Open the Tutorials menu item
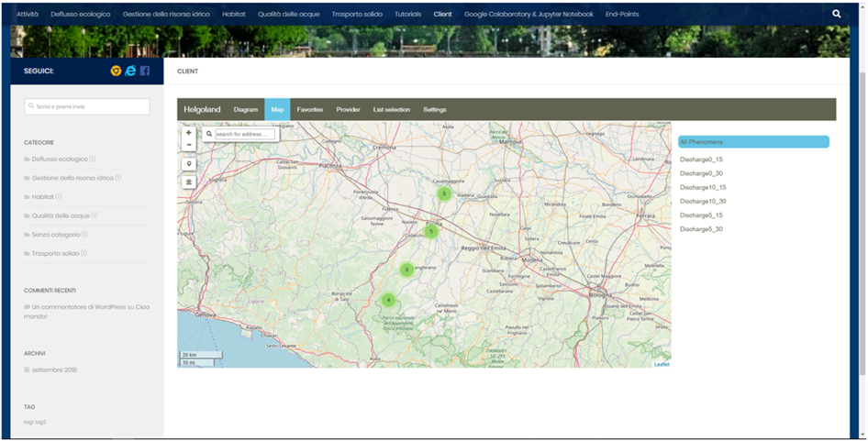Image resolution: width=868 pixels, height=441 pixels. (407, 15)
